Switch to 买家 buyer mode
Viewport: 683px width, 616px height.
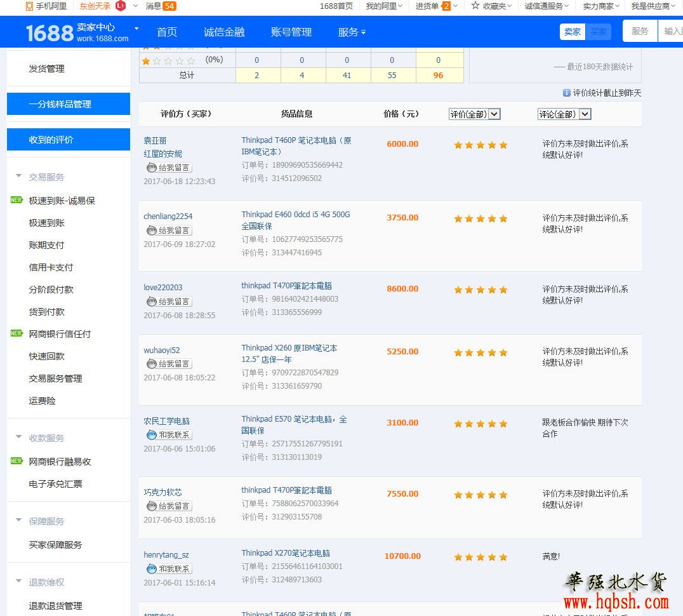pos(598,32)
